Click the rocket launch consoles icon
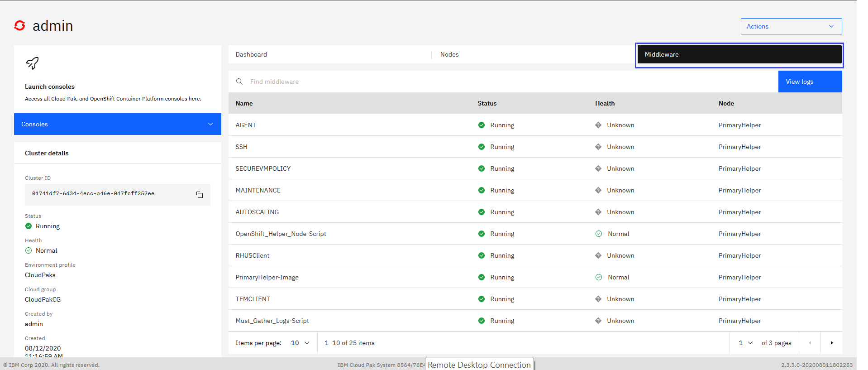This screenshot has height=370, width=868. (32, 63)
